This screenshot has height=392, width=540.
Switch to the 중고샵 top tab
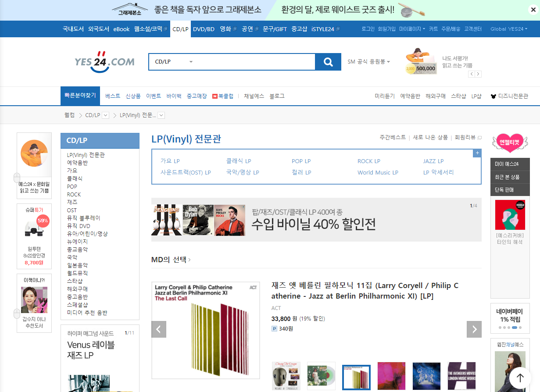(299, 29)
